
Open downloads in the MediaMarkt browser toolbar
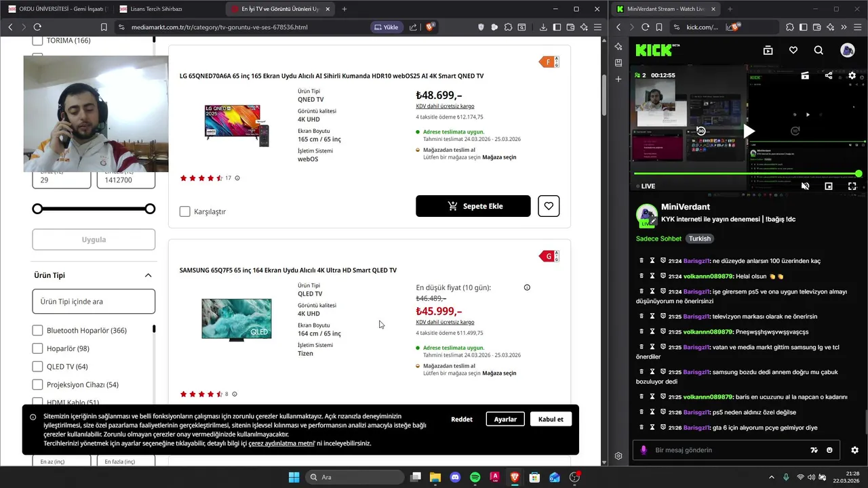click(543, 27)
